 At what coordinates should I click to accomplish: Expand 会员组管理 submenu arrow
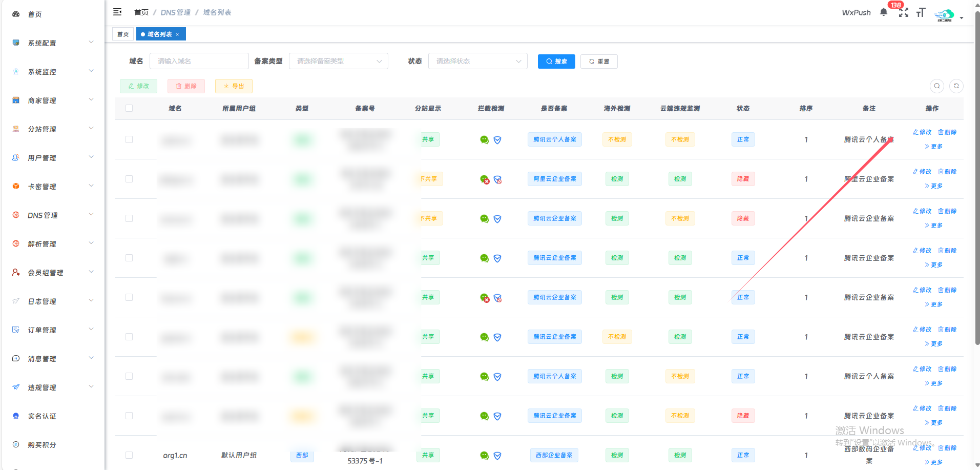tap(91, 272)
